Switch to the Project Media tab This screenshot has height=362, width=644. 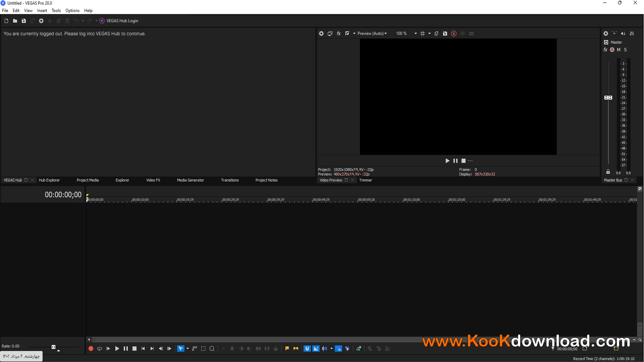click(x=88, y=180)
